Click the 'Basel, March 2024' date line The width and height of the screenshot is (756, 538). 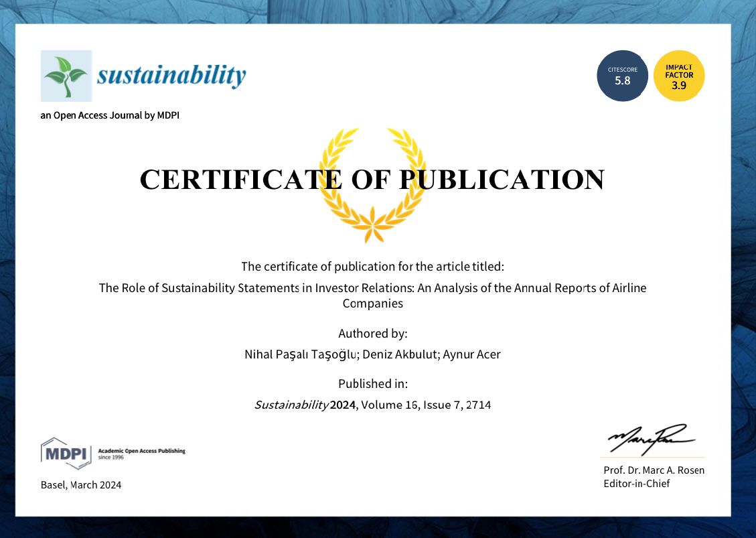click(81, 485)
